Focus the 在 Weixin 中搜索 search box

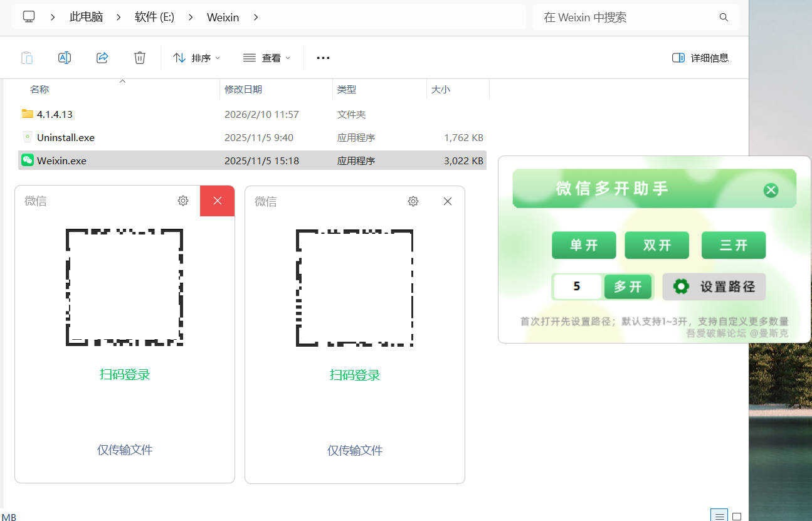[x=636, y=17]
